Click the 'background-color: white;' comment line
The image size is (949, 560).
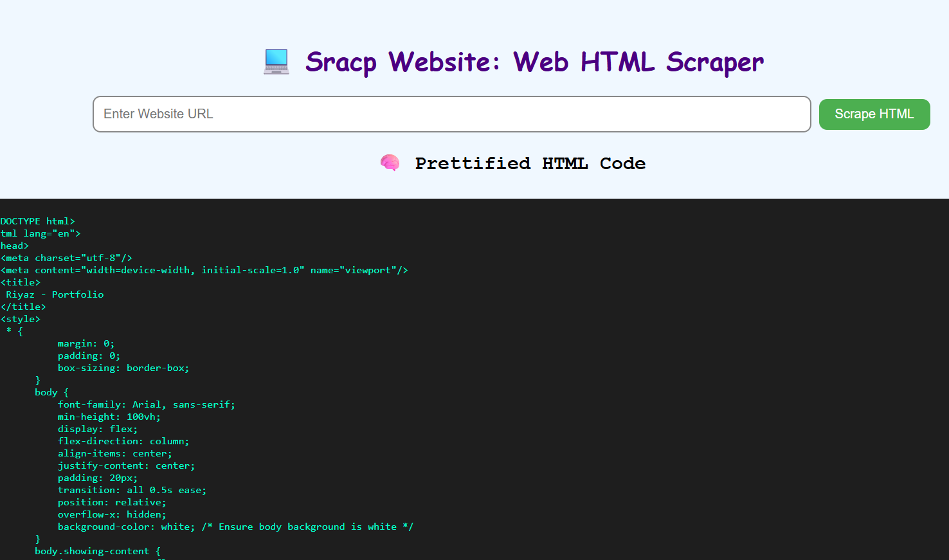tap(236, 527)
